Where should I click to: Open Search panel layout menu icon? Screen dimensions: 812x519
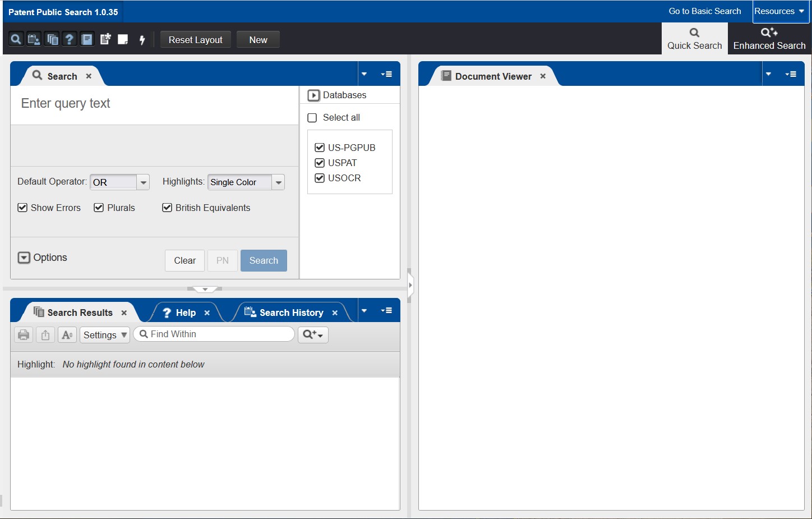tap(386, 74)
